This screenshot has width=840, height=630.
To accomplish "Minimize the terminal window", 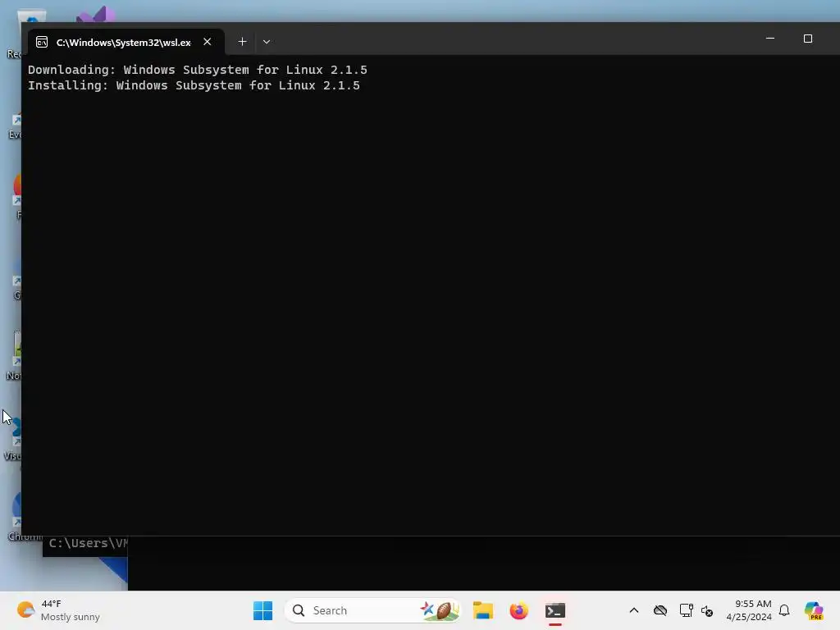I will [x=769, y=39].
